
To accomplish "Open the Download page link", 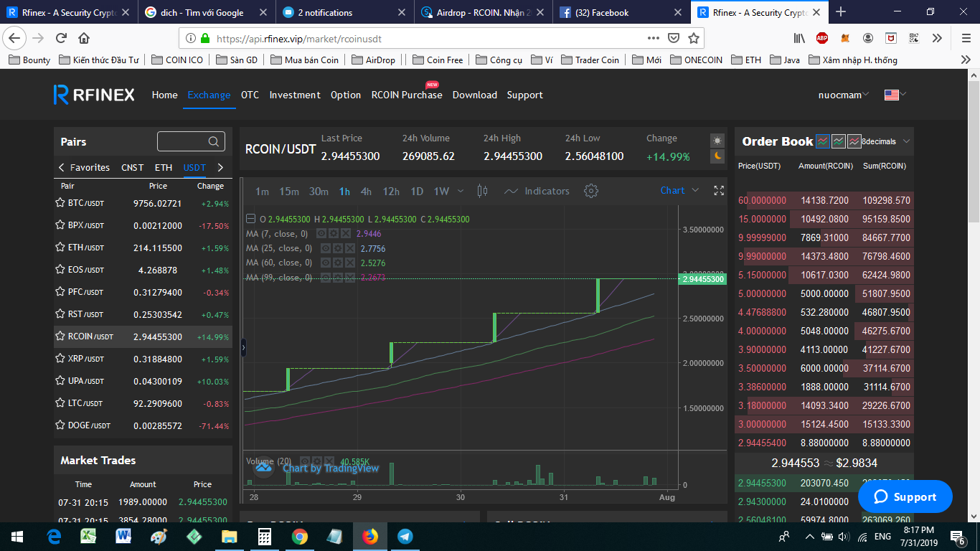I will (x=475, y=95).
